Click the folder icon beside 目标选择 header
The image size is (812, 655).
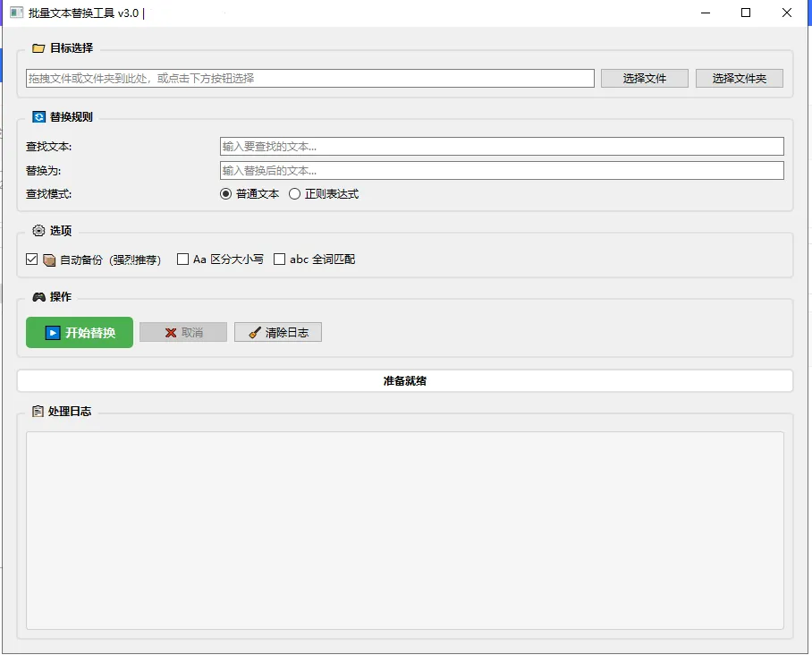(36, 48)
